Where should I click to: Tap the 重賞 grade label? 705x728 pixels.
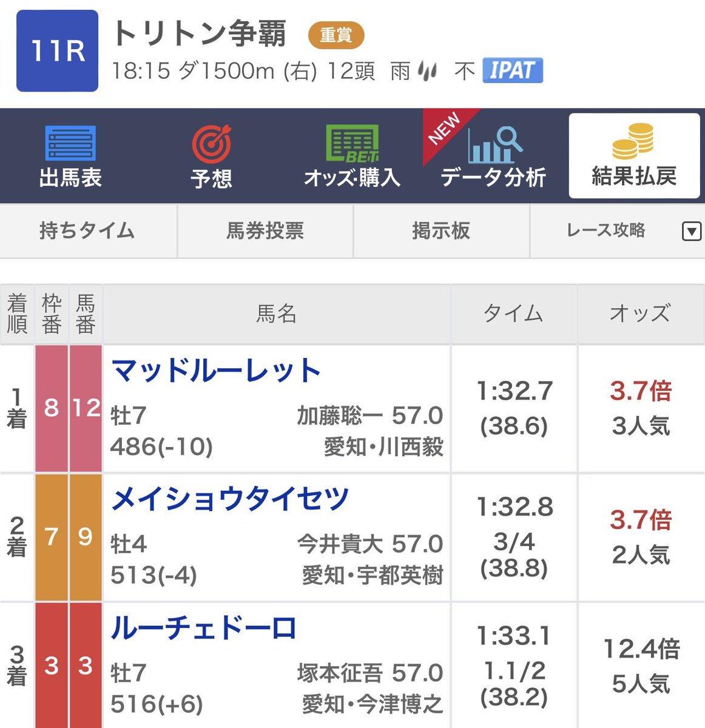pos(336,35)
